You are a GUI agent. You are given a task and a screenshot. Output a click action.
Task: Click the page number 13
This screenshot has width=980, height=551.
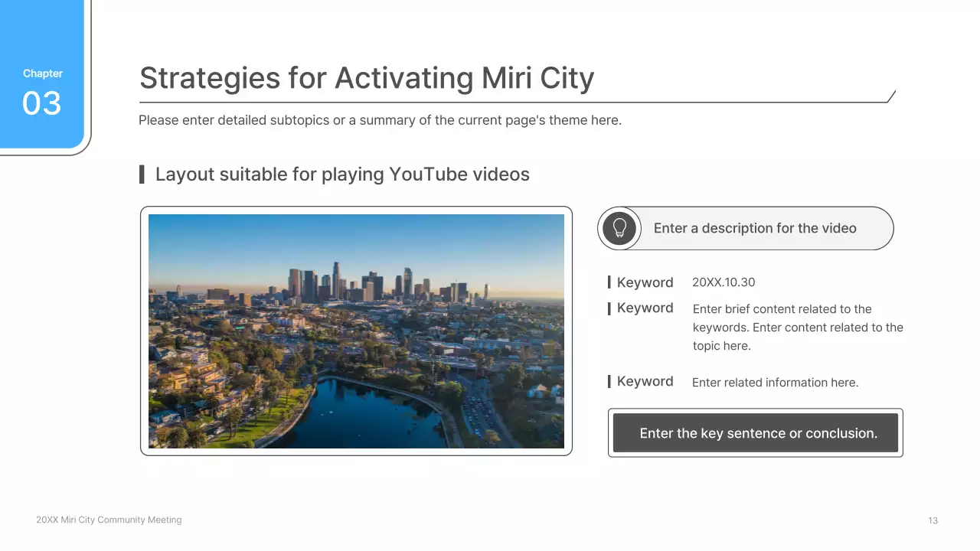[933, 520]
